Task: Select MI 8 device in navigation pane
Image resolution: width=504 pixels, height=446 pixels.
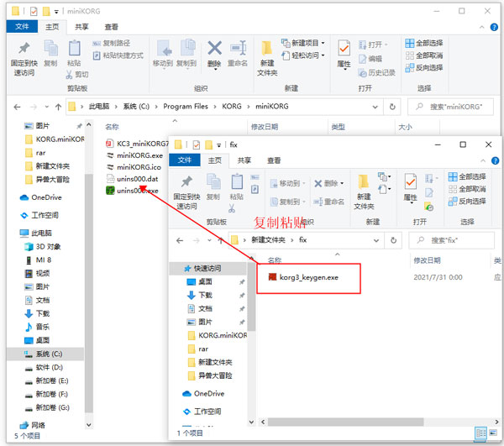Action: (39, 260)
